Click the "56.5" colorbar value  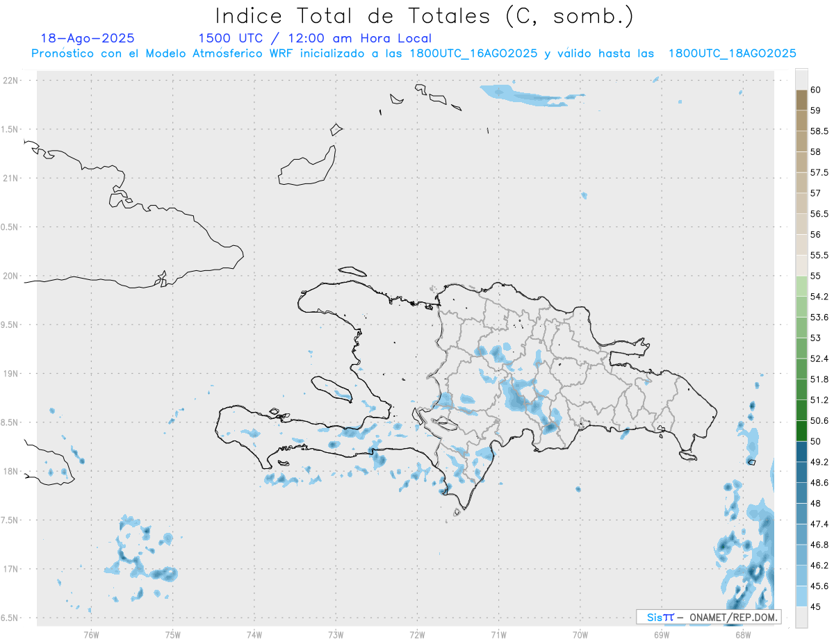[x=819, y=214]
